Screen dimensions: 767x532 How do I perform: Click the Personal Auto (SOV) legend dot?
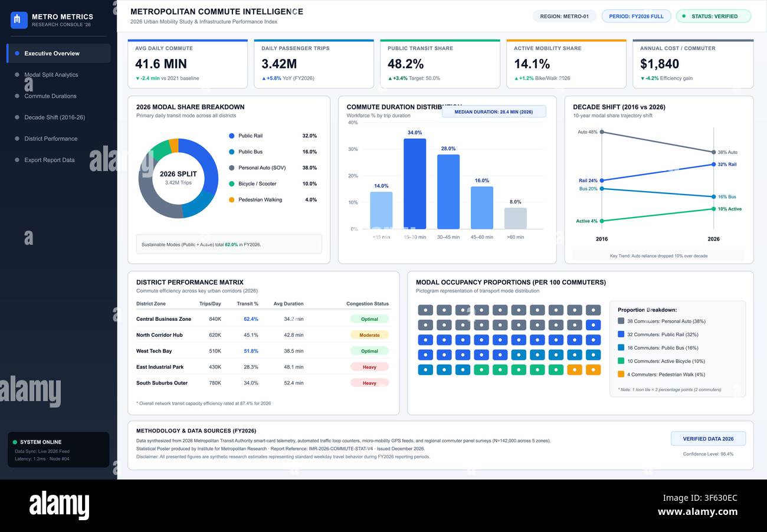tap(232, 168)
